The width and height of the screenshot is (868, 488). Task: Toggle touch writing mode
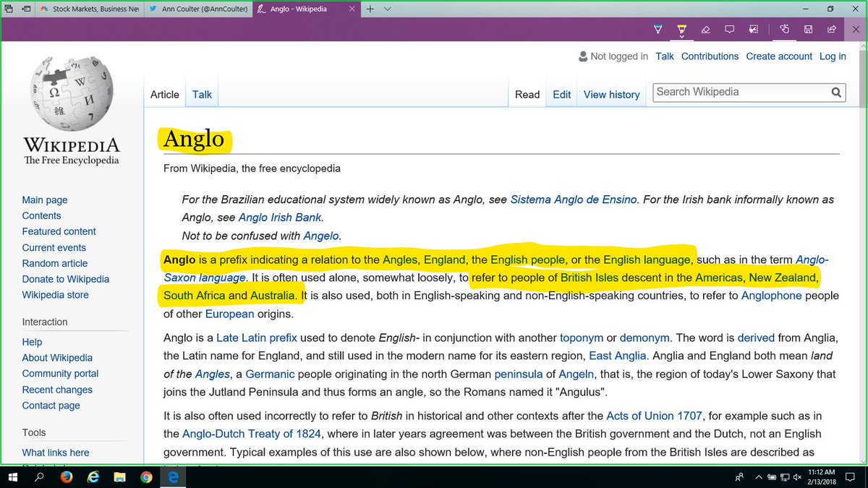(x=785, y=29)
